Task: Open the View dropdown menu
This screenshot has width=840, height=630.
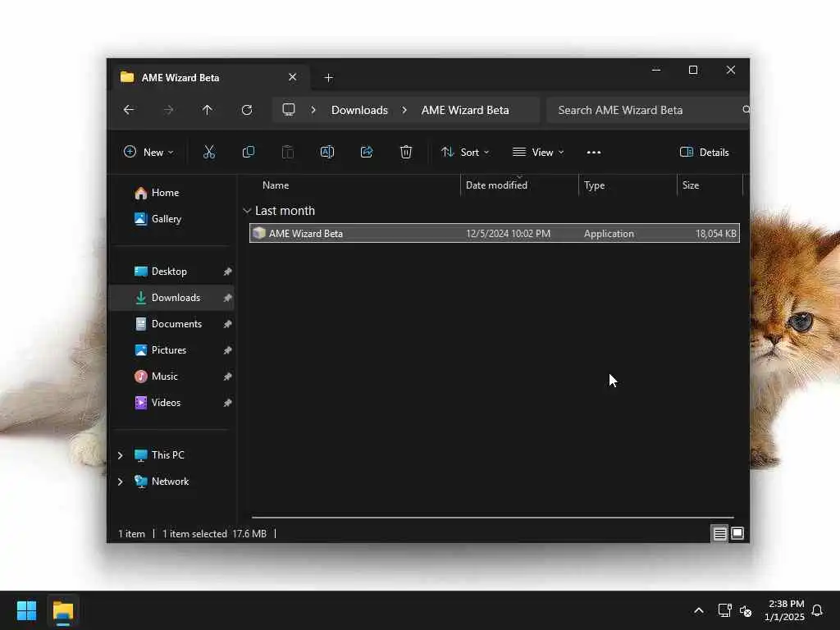Action: pos(538,152)
